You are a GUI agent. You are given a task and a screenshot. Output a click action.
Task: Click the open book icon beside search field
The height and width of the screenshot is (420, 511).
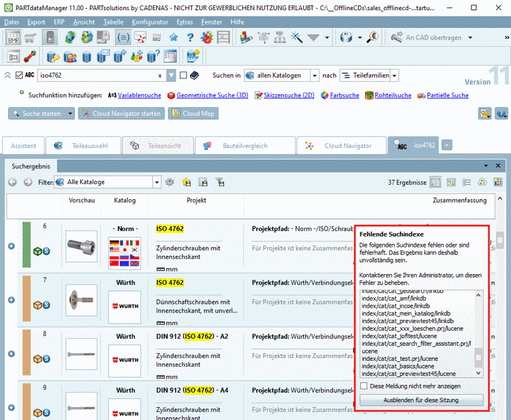click(194, 75)
